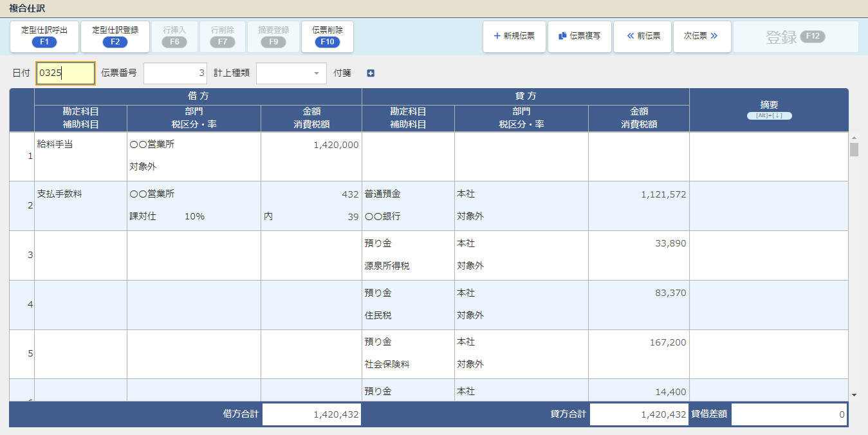Click the 伝票番号 number field
The image size is (868, 435).
tap(175, 73)
